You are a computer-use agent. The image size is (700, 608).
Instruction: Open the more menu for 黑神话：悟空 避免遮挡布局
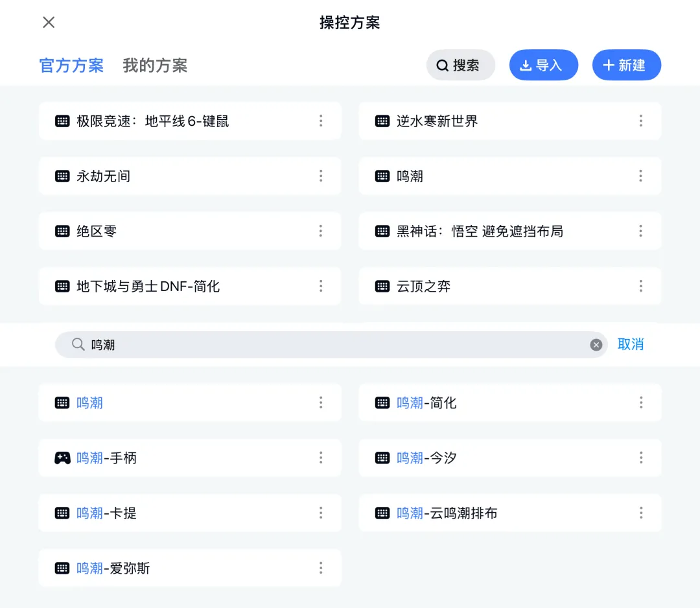pos(640,231)
